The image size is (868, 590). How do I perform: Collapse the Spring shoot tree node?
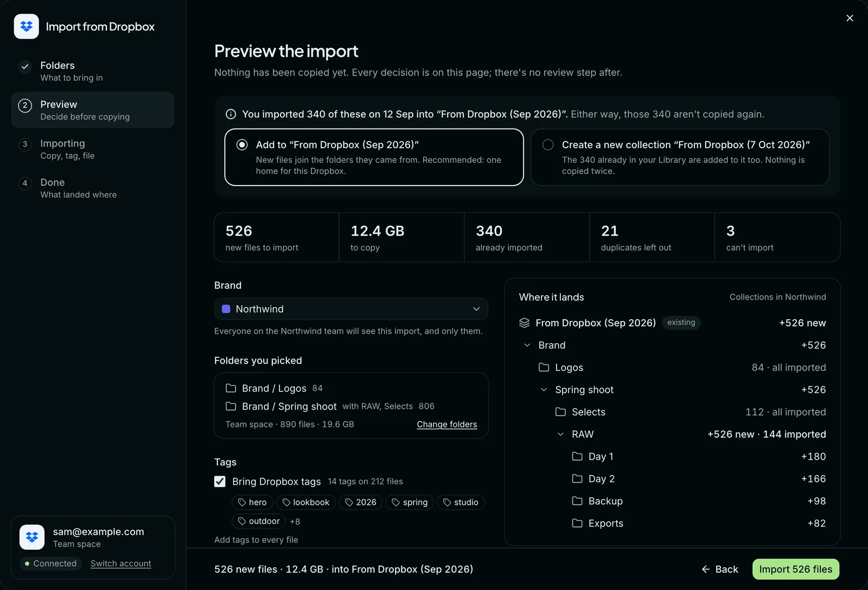[x=544, y=390]
